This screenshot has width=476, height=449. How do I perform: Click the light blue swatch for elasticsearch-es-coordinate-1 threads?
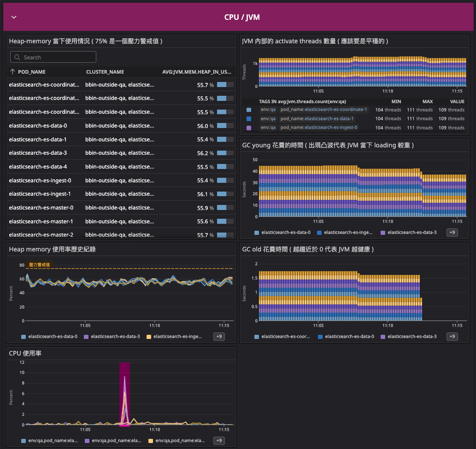pyautogui.click(x=249, y=110)
